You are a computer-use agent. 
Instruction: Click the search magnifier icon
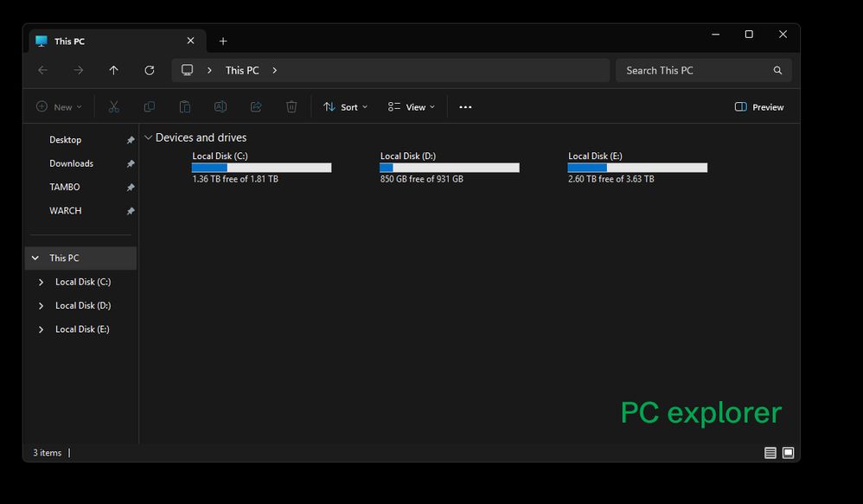click(777, 70)
